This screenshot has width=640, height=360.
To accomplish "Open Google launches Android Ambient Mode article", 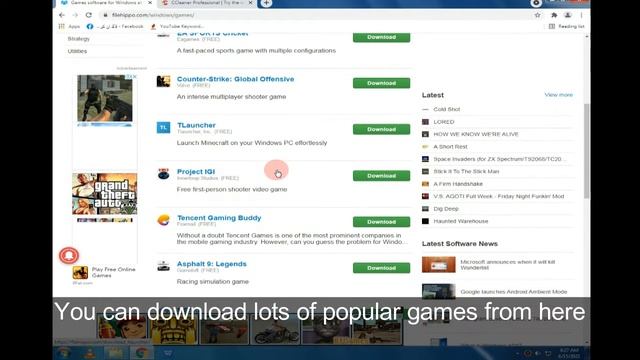I will tap(514, 292).
